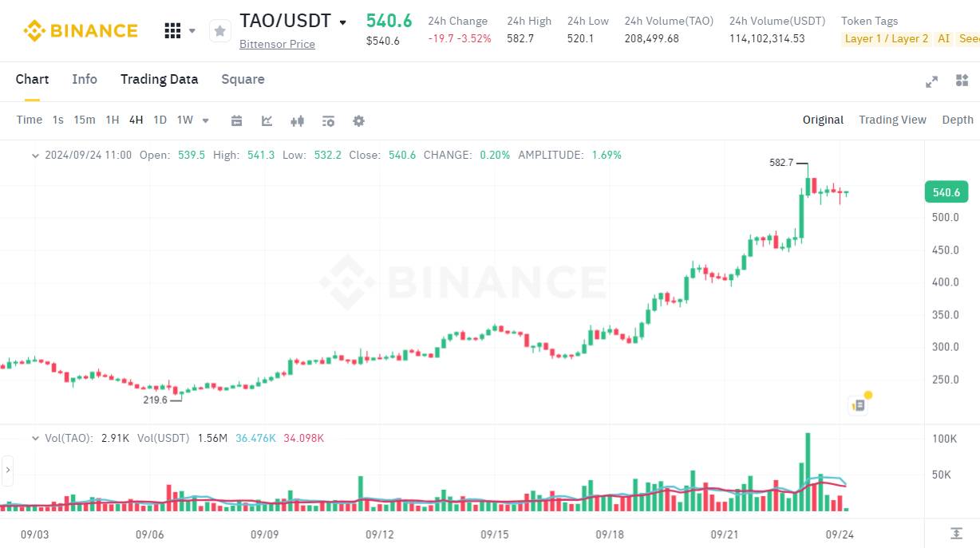Image resolution: width=980 pixels, height=548 pixels.
Task: Open chart settings gear icon
Action: click(358, 120)
